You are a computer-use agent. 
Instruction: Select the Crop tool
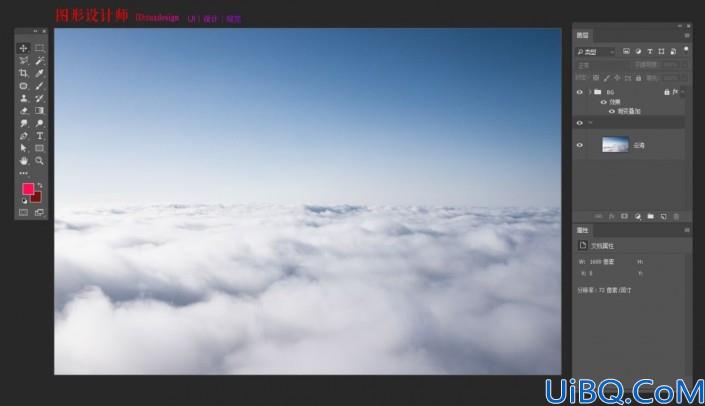coord(23,73)
